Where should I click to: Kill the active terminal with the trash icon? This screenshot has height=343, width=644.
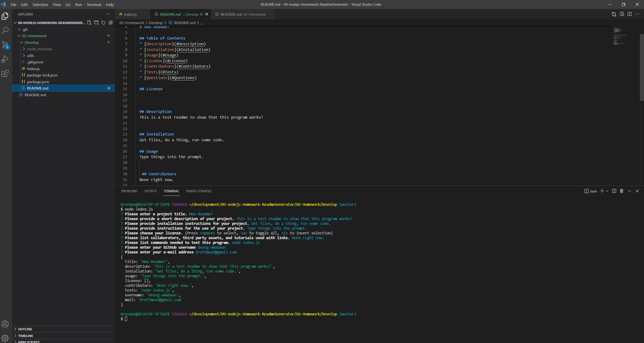click(621, 191)
